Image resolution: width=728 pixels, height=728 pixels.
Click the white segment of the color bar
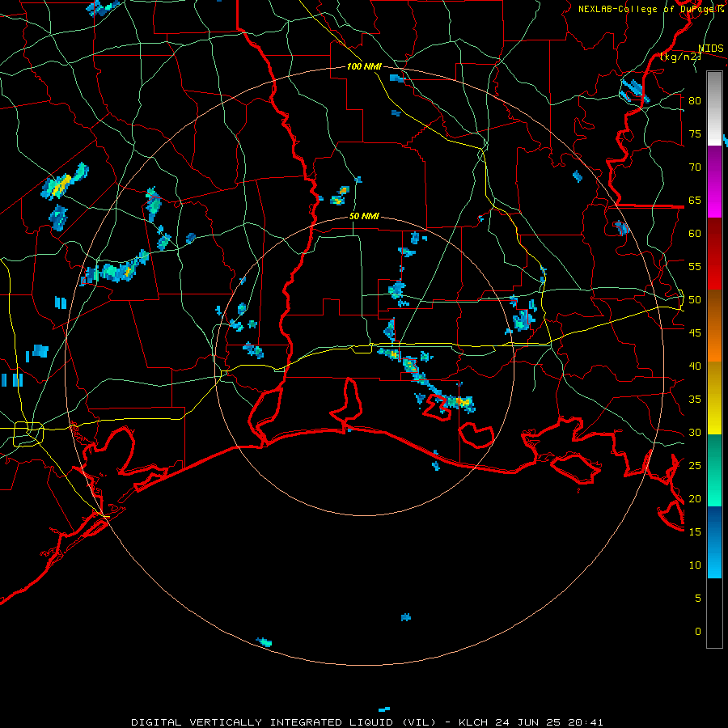pos(714,108)
